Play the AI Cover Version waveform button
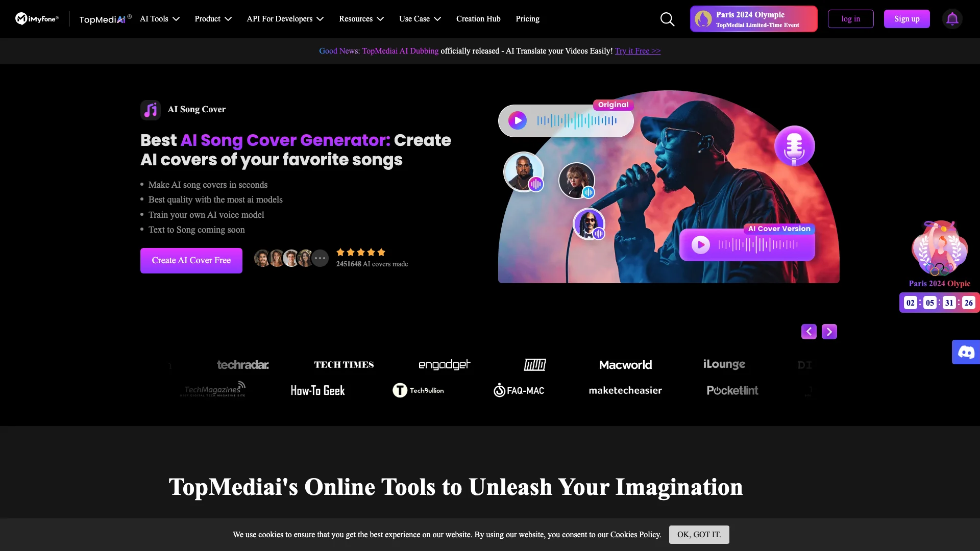The height and width of the screenshot is (551, 980). point(701,245)
